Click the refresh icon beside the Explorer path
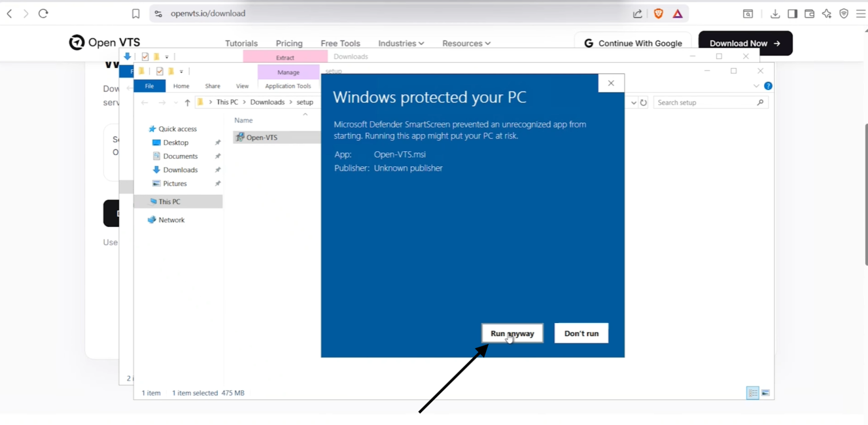 point(644,103)
